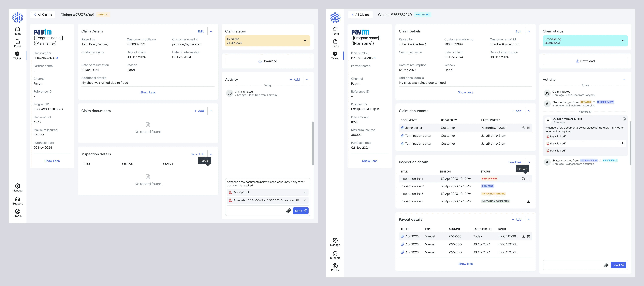
Task: Click Show Less under Claim Details in Processing screen
Action: [x=465, y=92]
